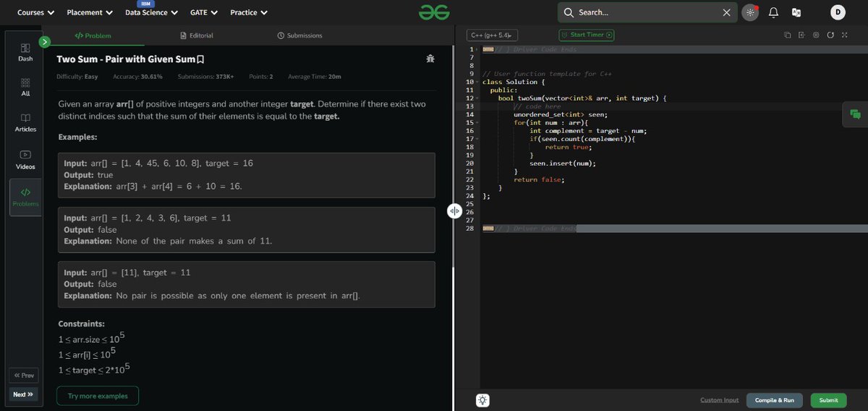The width and height of the screenshot is (868, 411).
Task: Expand the GATE menu
Action: click(x=204, y=12)
